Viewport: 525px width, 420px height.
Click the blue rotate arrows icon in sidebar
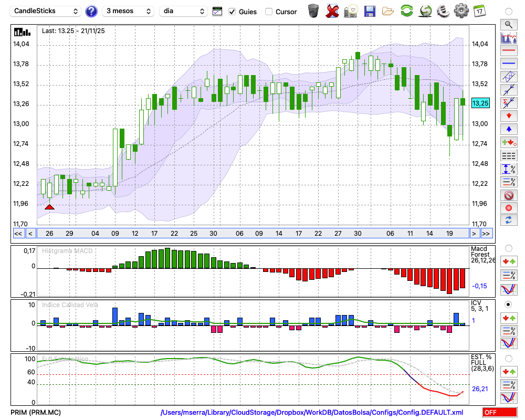pos(509,220)
